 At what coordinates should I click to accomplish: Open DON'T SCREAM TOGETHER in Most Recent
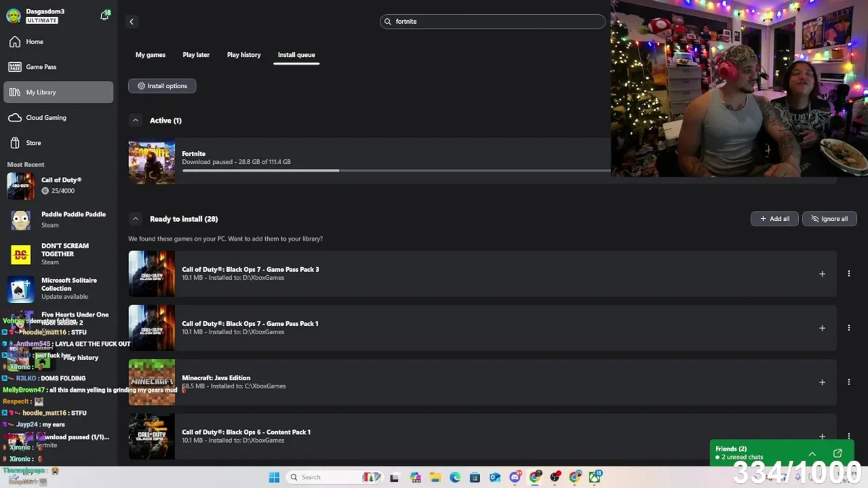click(x=59, y=254)
